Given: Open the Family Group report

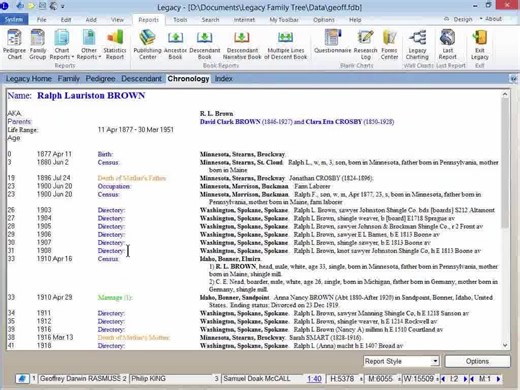Looking at the screenshot, I should point(38,45).
